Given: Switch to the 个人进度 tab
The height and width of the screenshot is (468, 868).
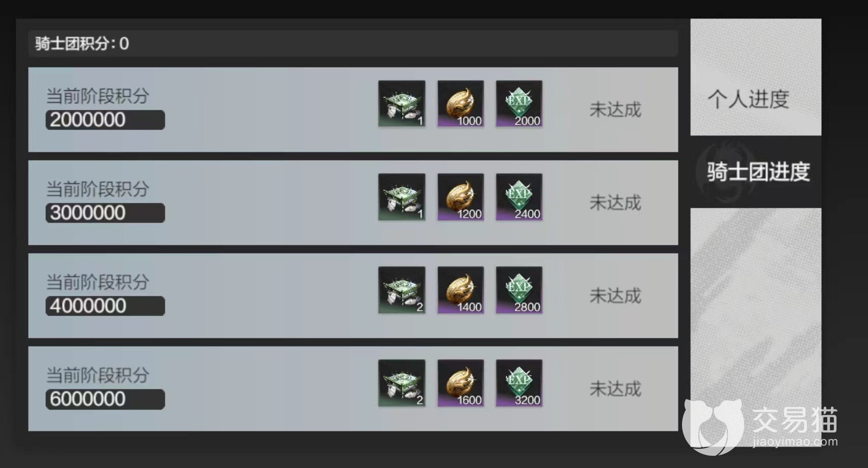Looking at the screenshot, I should click(756, 77).
